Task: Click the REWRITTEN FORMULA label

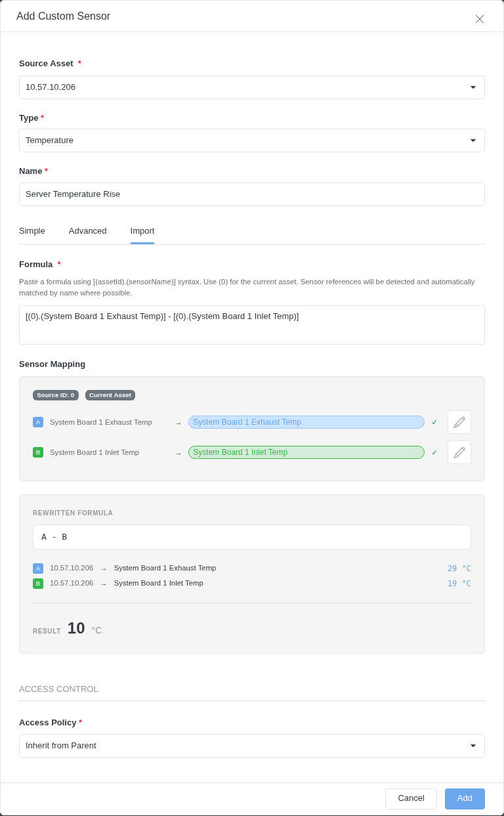Action: click(x=73, y=513)
